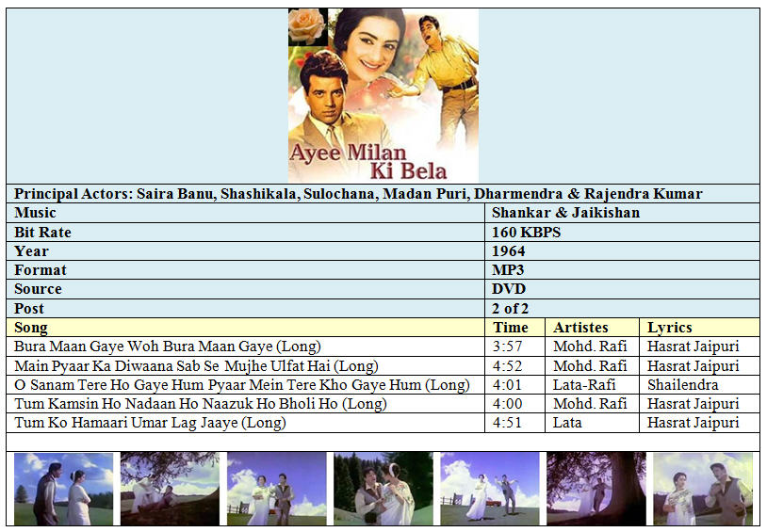Click the 4:51 duration cell
The image size is (767, 532).
(x=515, y=423)
